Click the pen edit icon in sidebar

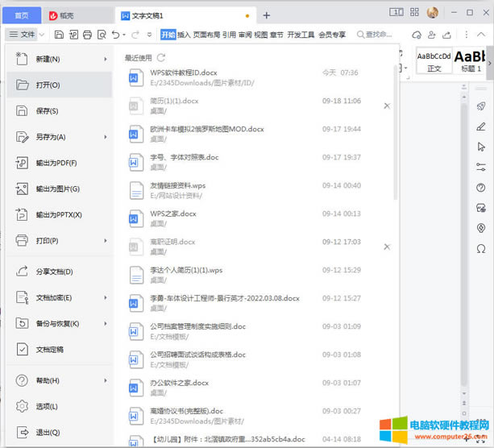click(x=481, y=127)
